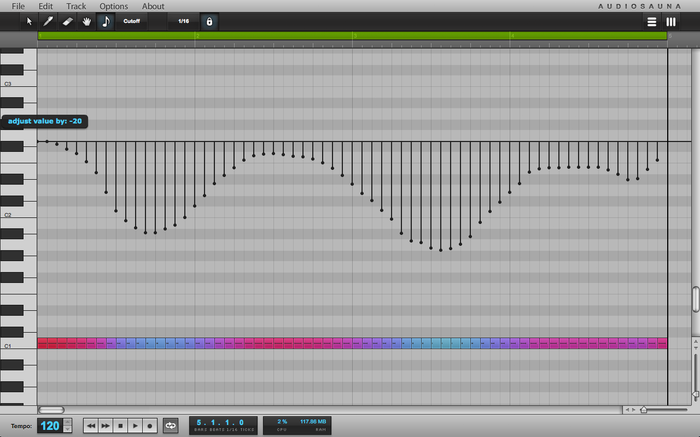Open the Track menu
The width and height of the screenshot is (700, 437).
pos(77,6)
